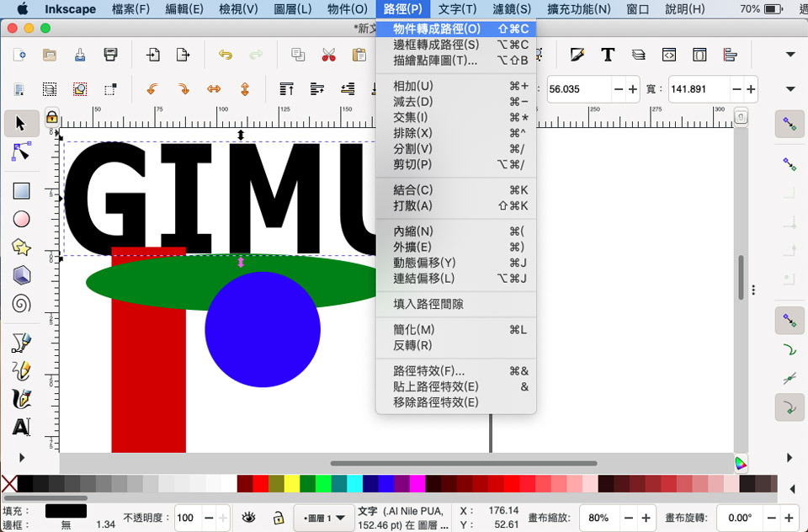Toggle the current layer lock icon
The image size is (808, 532).
pos(279,517)
